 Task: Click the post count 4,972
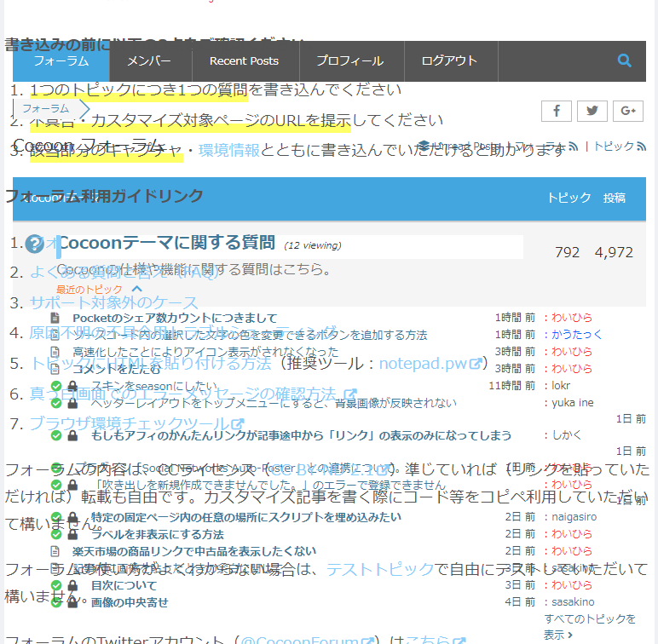pos(614,252)
